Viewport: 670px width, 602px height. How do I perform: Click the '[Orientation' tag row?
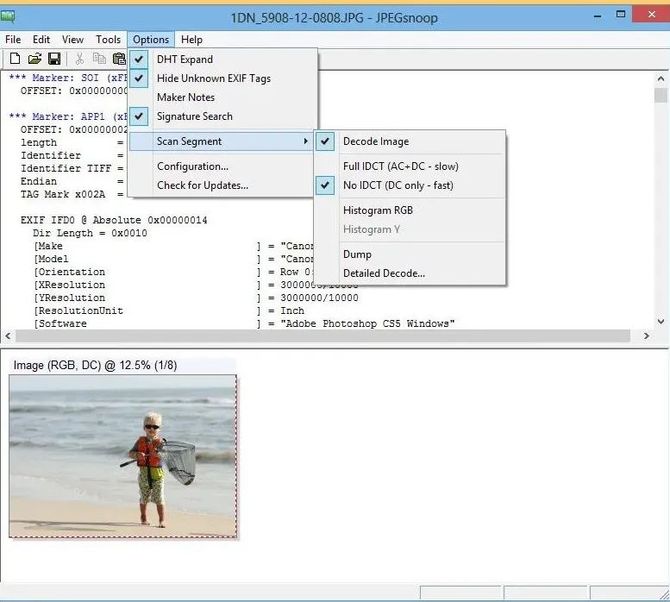coord(173,272)
